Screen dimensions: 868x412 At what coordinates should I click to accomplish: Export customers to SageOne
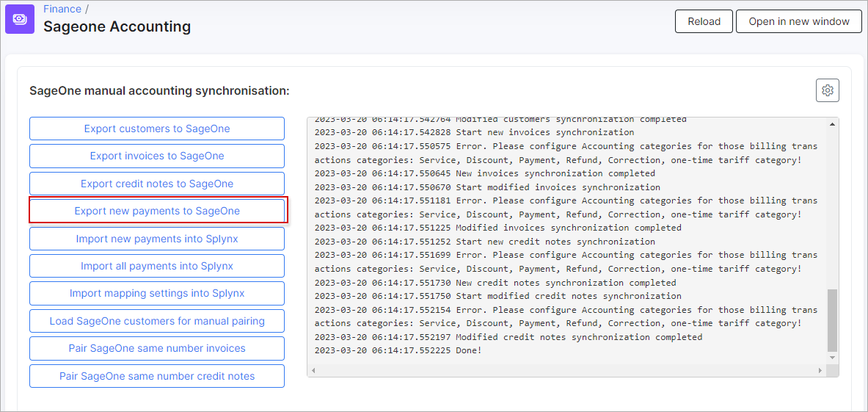click(157, 129)
